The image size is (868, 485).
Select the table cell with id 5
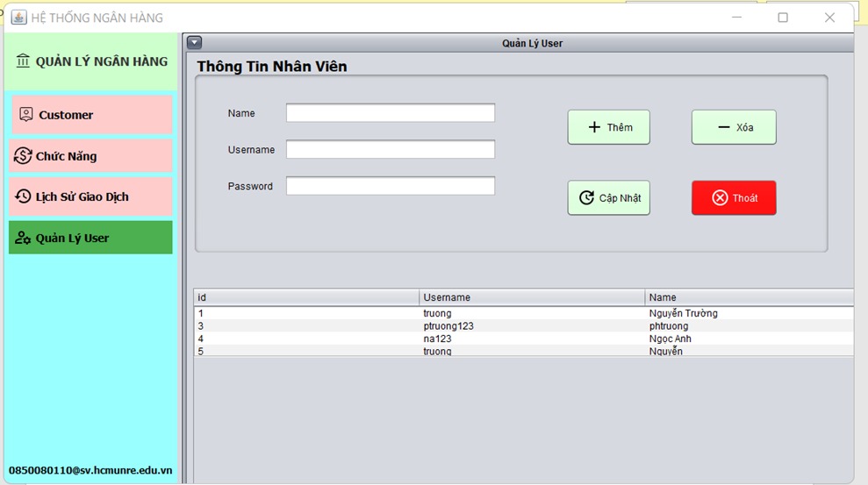306,351
